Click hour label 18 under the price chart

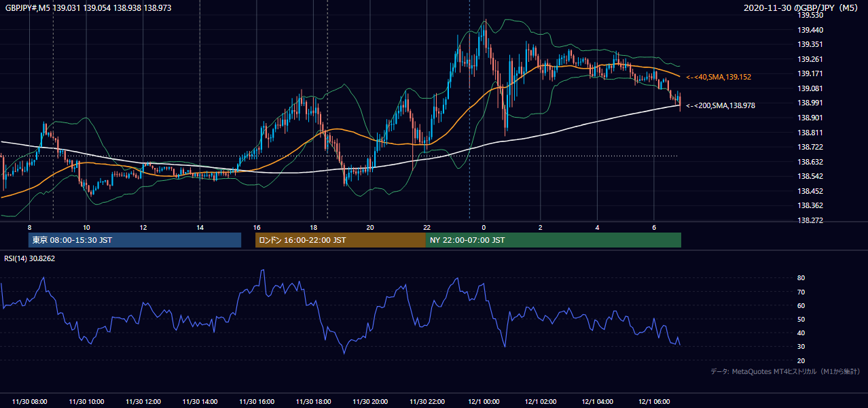tap(314, 227)
